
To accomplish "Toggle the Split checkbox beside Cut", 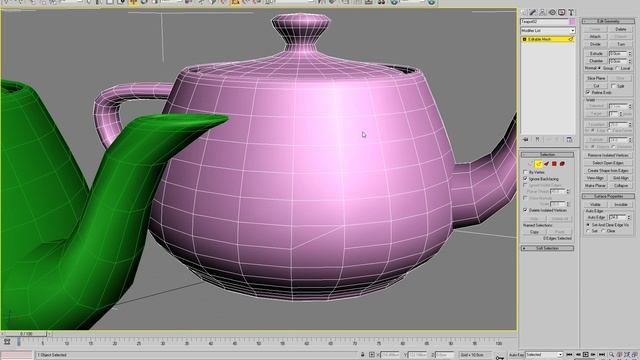I will (613, 86).
